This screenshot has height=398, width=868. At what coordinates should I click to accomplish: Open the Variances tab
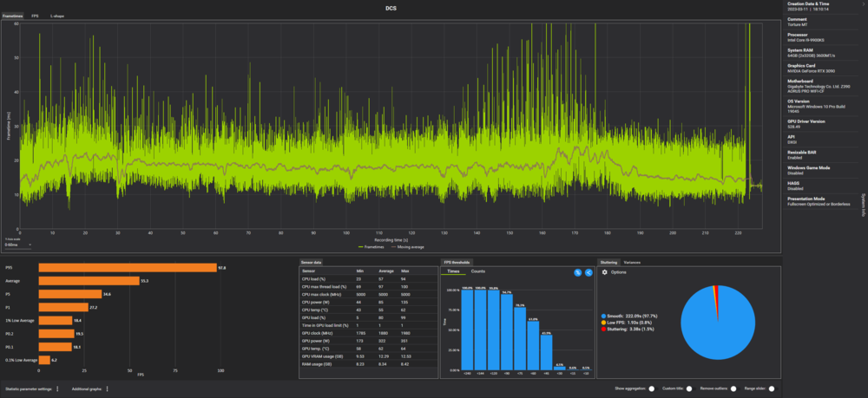point(632,261)
